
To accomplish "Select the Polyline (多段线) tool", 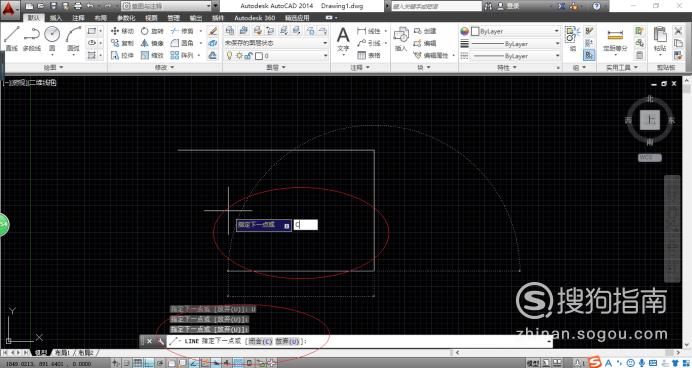I will 32,38.
